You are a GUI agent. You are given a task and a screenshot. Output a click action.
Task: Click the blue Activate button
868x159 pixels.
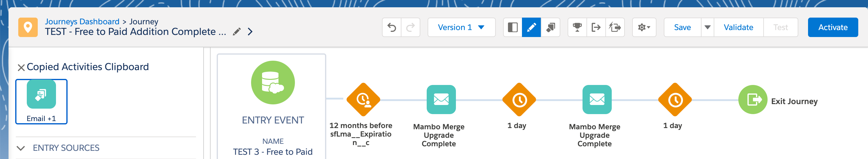[833, 27]
